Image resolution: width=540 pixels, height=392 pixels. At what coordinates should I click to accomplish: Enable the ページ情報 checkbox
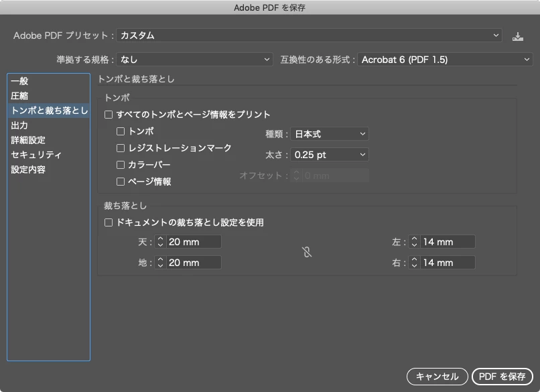[x=121, y=182]
